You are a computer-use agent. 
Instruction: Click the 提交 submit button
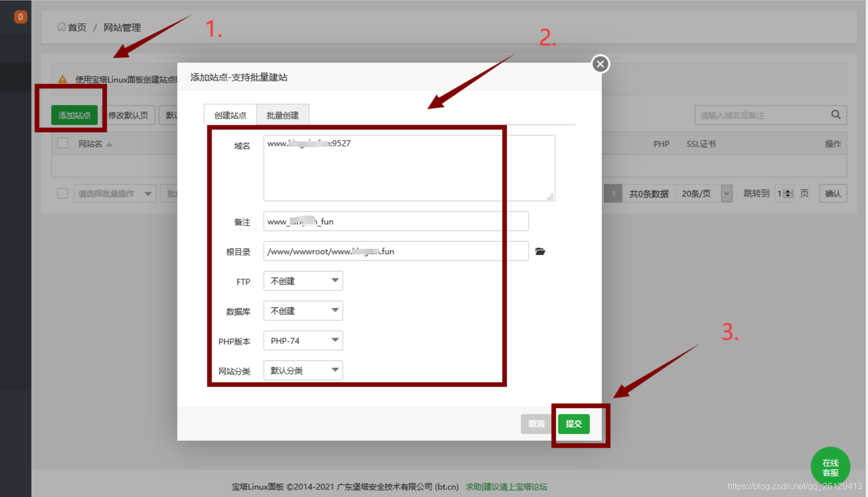pos(573,424)
